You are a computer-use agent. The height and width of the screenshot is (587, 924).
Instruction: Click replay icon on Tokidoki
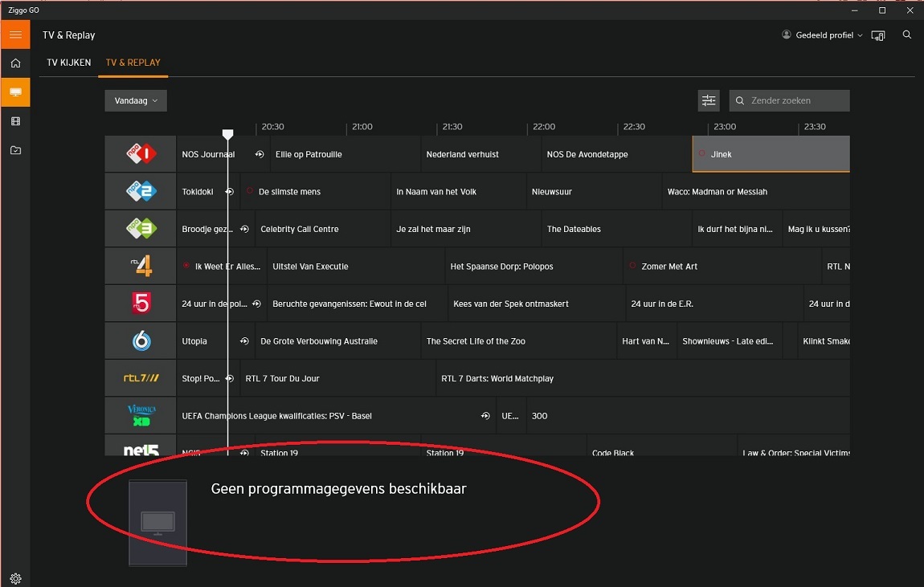tap(230, 192)
